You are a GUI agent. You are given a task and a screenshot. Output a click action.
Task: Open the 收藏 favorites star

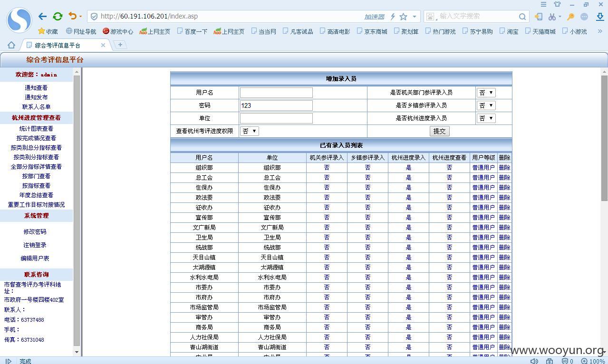point(48,31)
